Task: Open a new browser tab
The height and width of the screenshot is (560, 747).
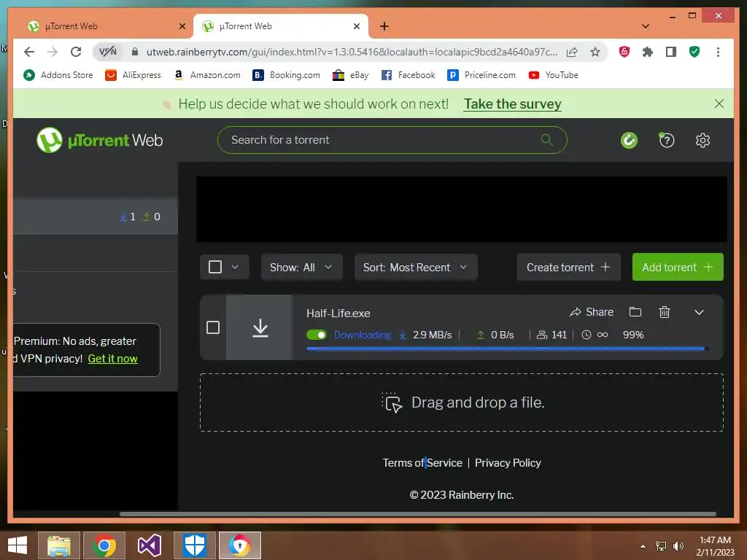Action: [384, 26]
